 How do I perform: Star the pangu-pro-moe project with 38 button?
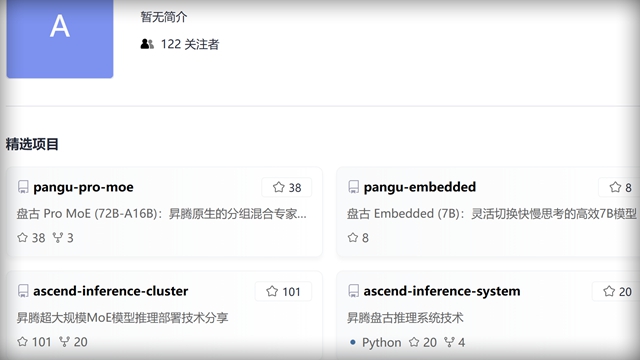click(x=287, y=187)
